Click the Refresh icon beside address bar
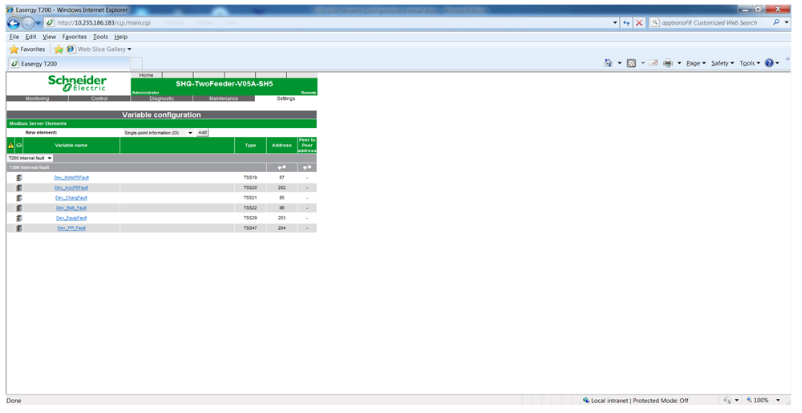802x413 pixels. (626, 23)
